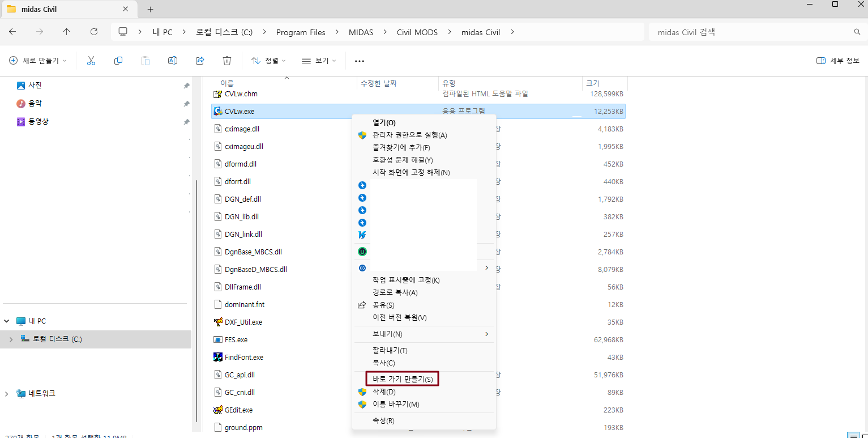Expand the 보내기(N) submenu
Image resolution: width=868 pixels, height=438 pixels.
(487, 334)
